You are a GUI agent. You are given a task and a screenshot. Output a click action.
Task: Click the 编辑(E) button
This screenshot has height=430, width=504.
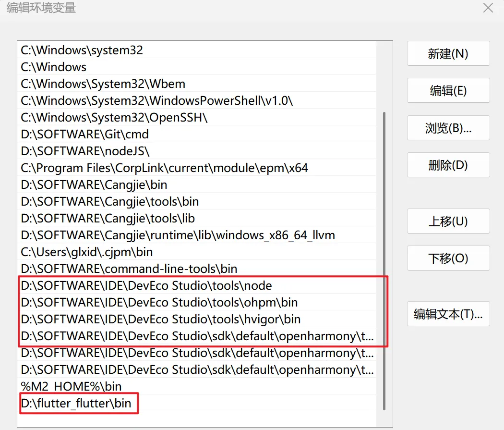[x=448, y=91]
